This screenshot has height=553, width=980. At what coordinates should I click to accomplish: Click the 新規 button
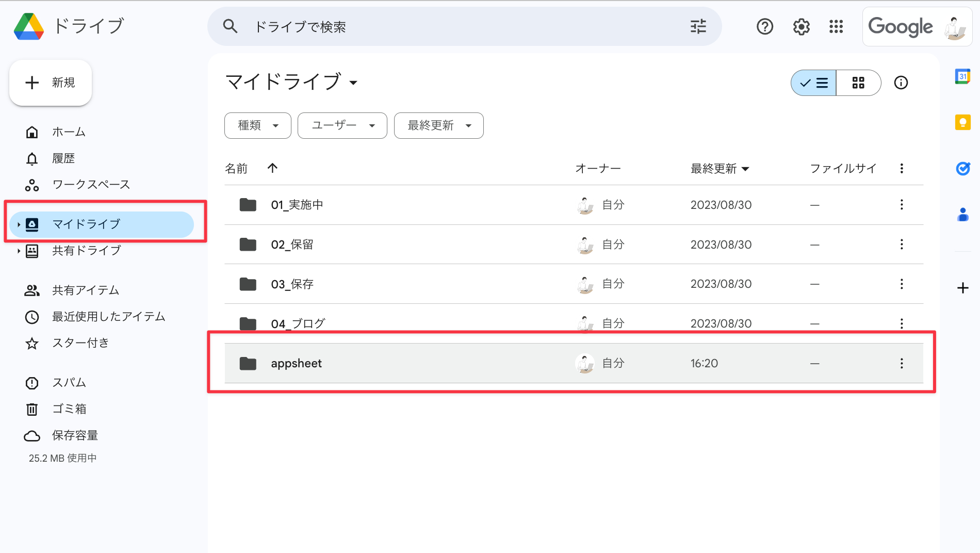pos(50,83)
